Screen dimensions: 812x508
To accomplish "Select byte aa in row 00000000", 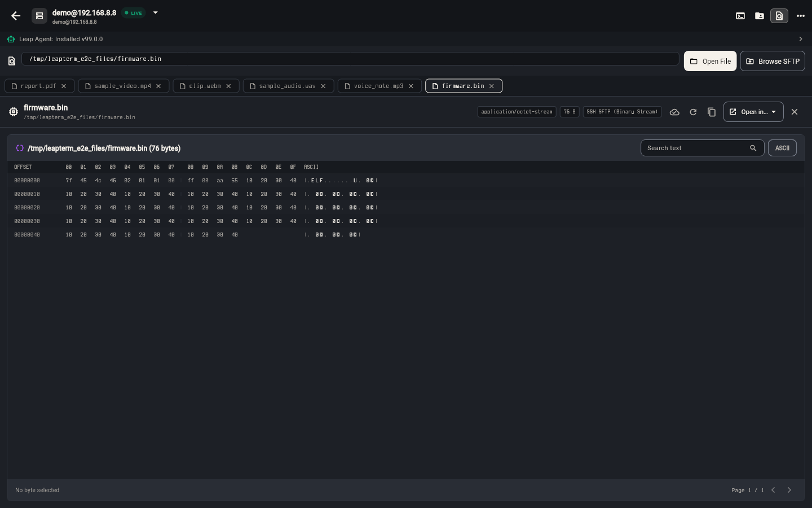I will point(220,181).
